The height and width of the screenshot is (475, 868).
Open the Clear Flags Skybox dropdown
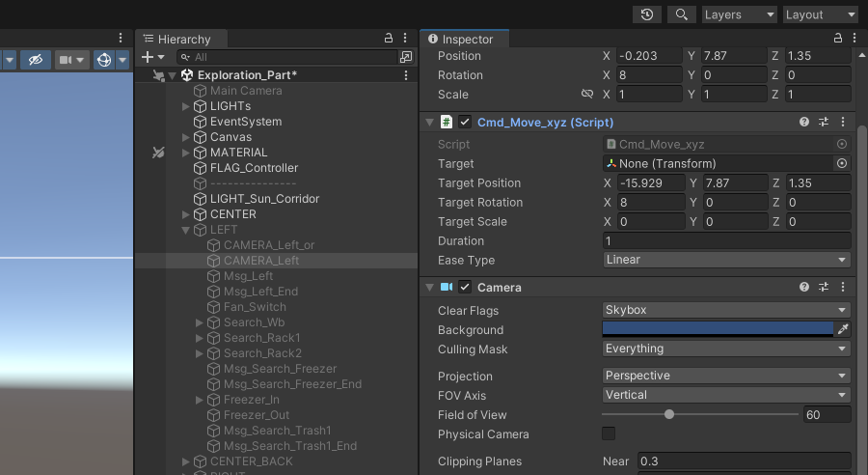[726, 311]
